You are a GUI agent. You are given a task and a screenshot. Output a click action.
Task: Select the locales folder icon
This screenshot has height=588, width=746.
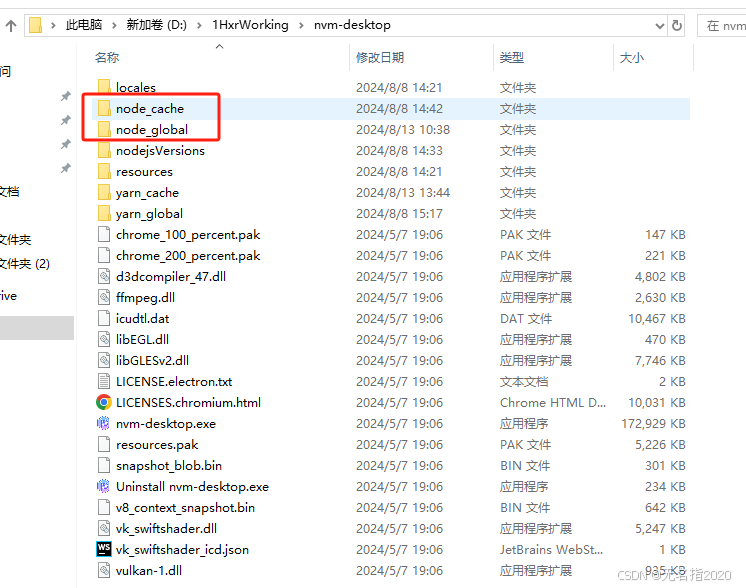(x=104, y=87)
